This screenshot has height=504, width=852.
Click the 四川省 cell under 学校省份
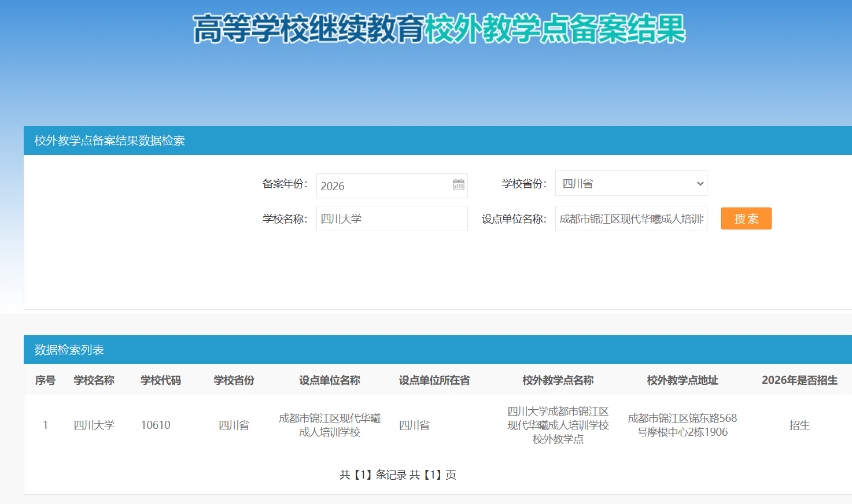click(234, 425)
